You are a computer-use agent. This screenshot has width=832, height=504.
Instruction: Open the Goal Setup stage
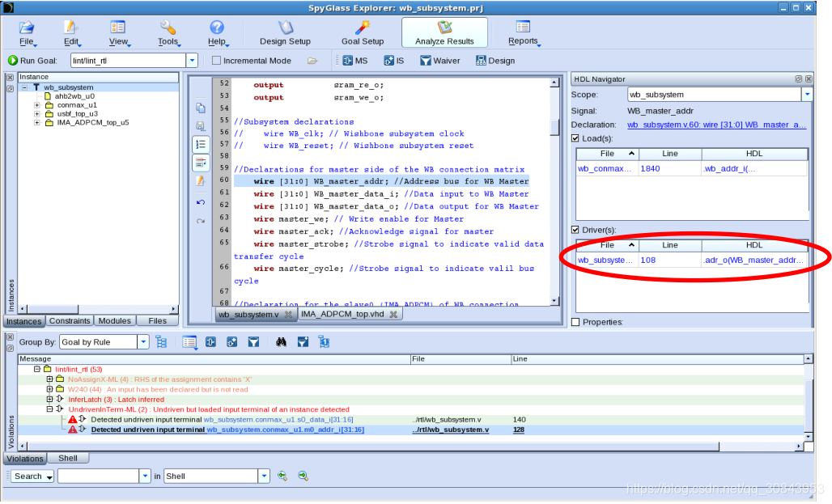pyautogui.click(x=363, y=33)
